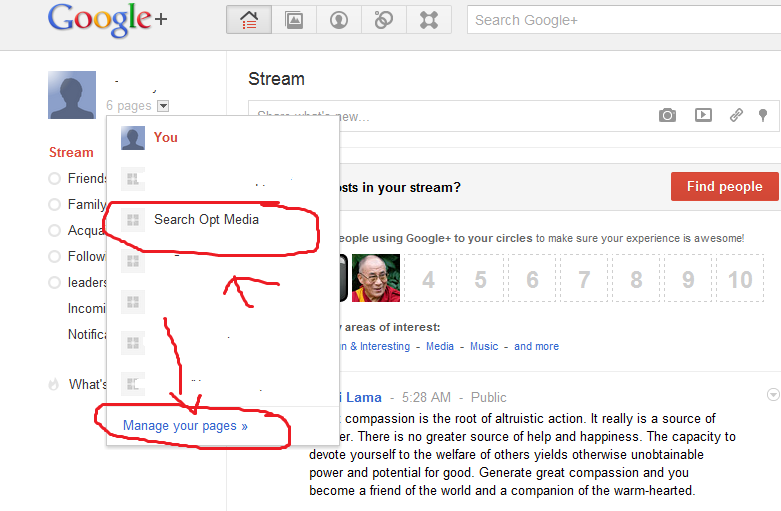The height and width of the screenshot is (511, 781).
Task: Click the Google+ logo
Action: point(107,20)
